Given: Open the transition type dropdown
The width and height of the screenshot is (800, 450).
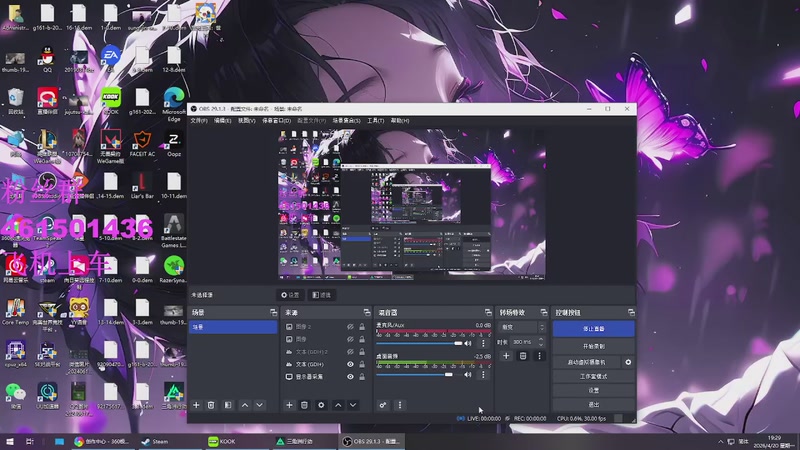Looking at the screenshot, I should tap(522, 327).
